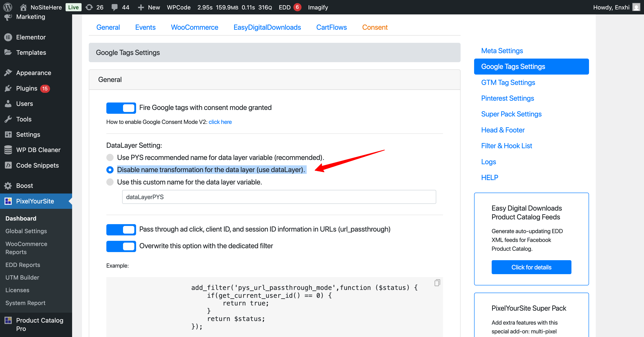Open UTM Builder submenu item
This screenshot has width=644, height=337.
pyautogui.click(x=22, y=278)
